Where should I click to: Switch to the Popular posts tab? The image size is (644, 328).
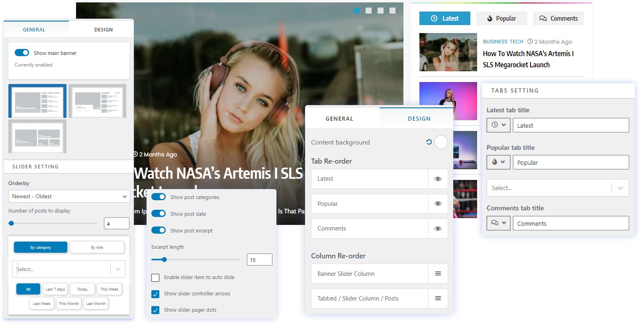coord(501,19)
